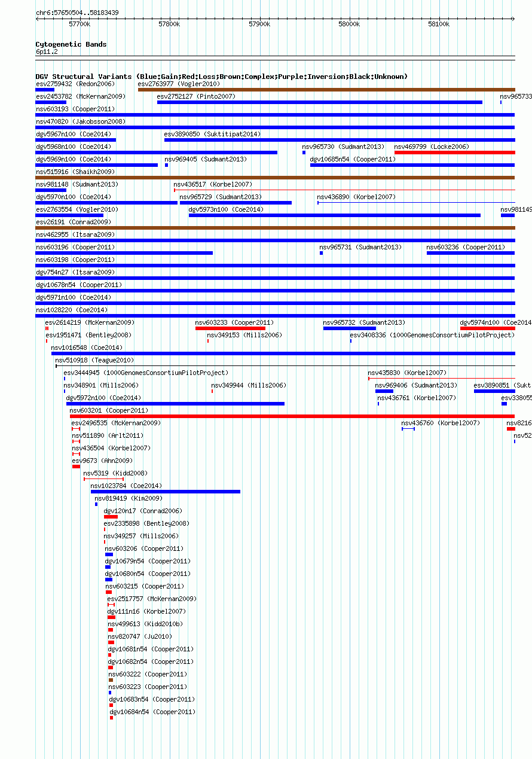
Task: Select the dgv5968n100 (Coe2014) label
Action: pyautogui.click(x=73, y=147)
